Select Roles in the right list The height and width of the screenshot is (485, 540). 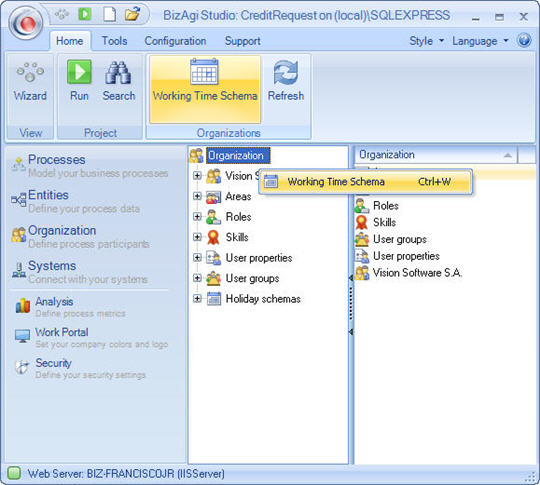(x=386, y=206)
